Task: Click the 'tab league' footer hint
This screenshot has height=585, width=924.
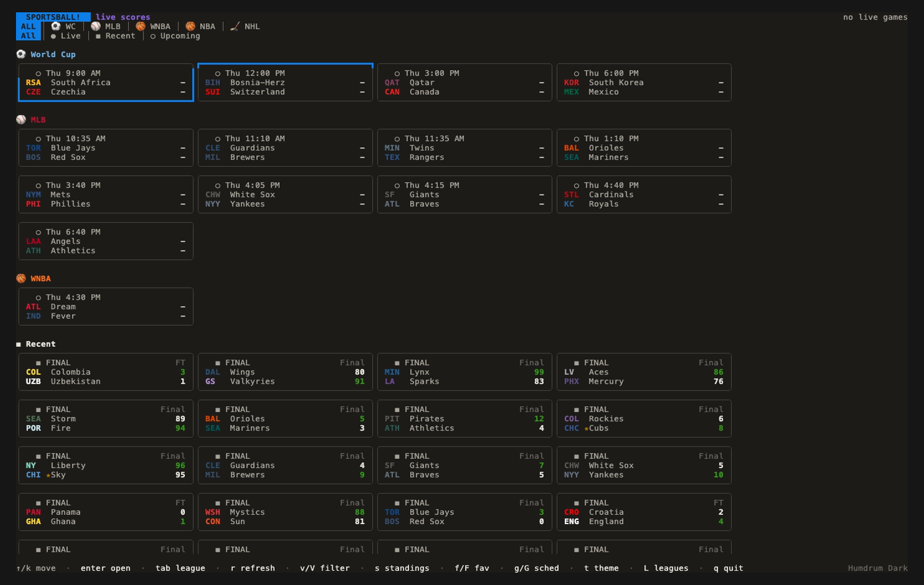Action: coord(180,568)
